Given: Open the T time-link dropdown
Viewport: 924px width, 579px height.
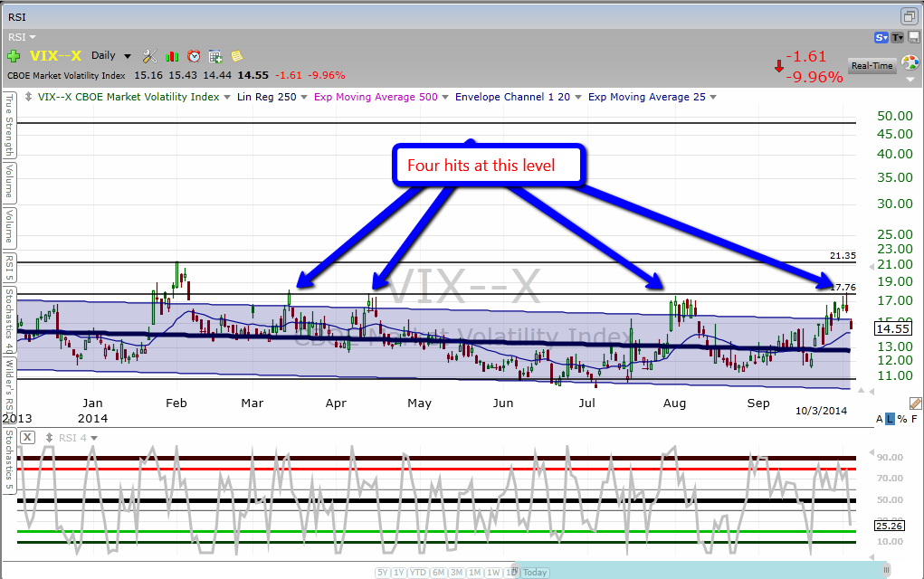Looking at the screenshot, I should [x=898, y=38].
